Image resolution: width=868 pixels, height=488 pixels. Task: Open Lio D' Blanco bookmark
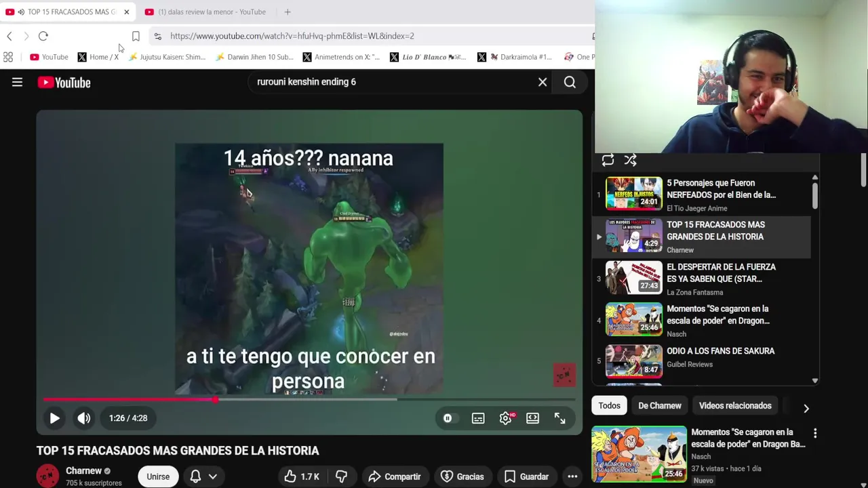pyautogui.click(x=428, y=57)
